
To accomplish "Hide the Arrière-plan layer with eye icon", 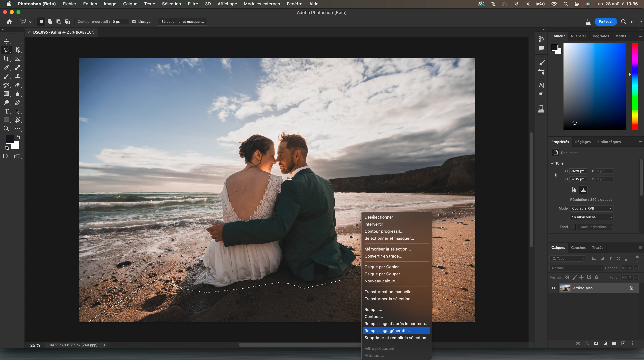I will coord(553,288).
